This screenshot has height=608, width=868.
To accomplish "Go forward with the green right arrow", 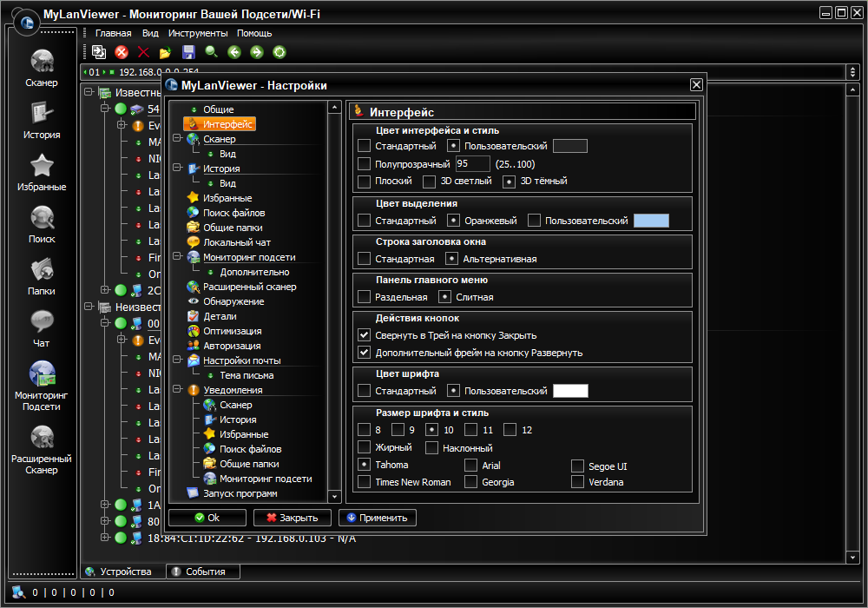I will [x=257, y=52].
